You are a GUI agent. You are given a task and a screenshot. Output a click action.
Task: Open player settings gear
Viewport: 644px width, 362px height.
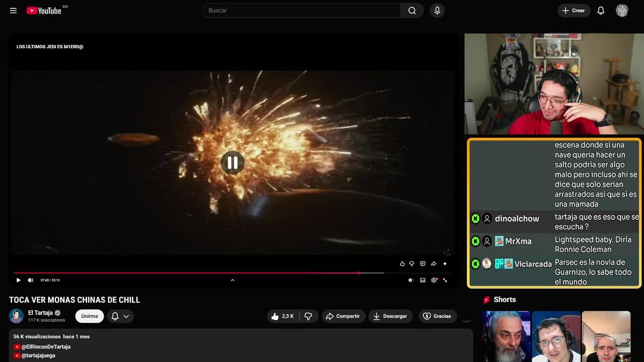(x=434, y=280)
